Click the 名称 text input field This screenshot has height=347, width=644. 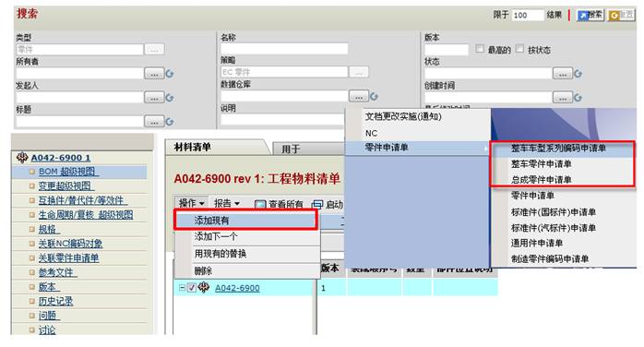coord(284,49)
